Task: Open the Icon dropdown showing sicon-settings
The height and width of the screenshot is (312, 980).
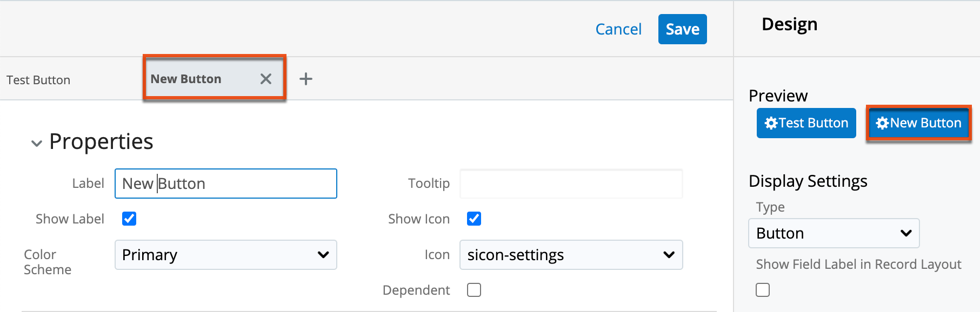Action: (x=571, y=255)
